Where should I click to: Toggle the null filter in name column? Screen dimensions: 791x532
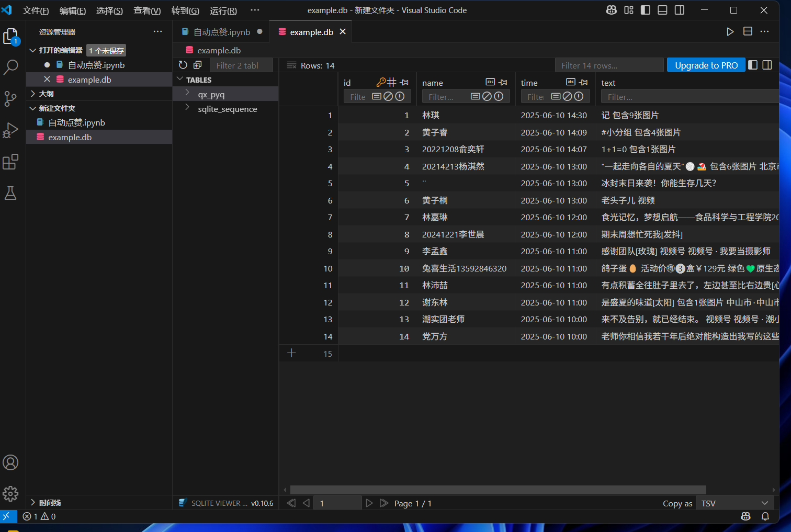pyautogui.click(x=487, y=96)
